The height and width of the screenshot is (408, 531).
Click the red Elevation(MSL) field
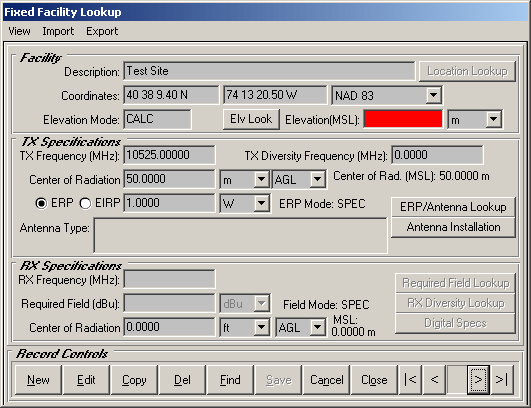click(x=403, y=119)
